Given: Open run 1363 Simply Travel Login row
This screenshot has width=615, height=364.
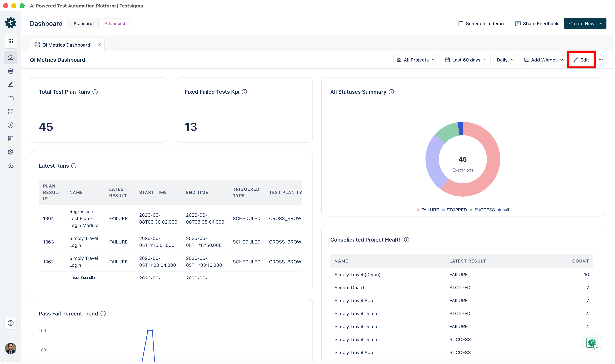Looking at the screenshot, I should click(x=170, y=242).
